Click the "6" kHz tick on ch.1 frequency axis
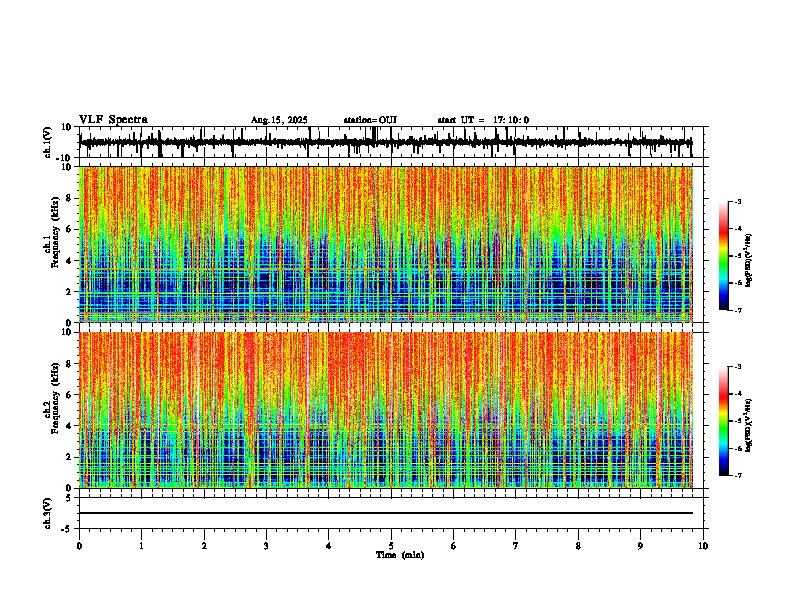This screenshot has height=612, width=792. click(69, 229)
